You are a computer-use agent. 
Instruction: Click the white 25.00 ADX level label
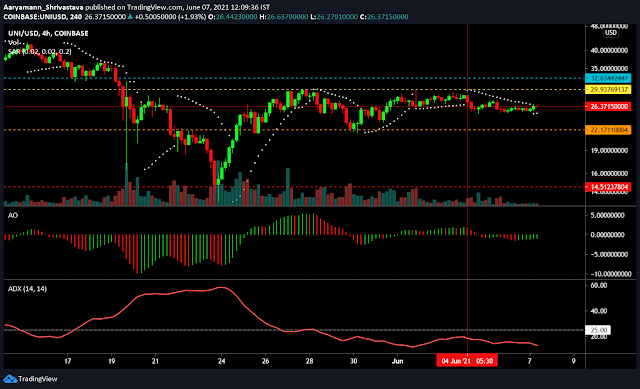598,329
